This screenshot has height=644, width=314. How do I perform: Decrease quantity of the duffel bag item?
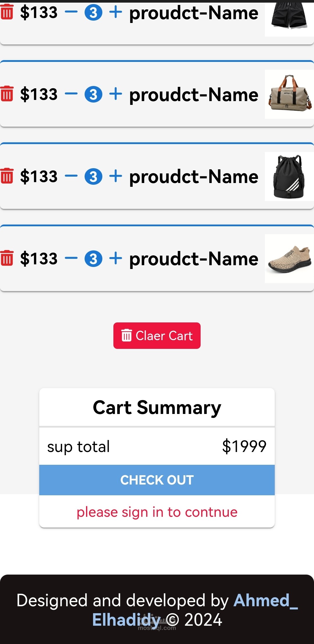[71, 94]
